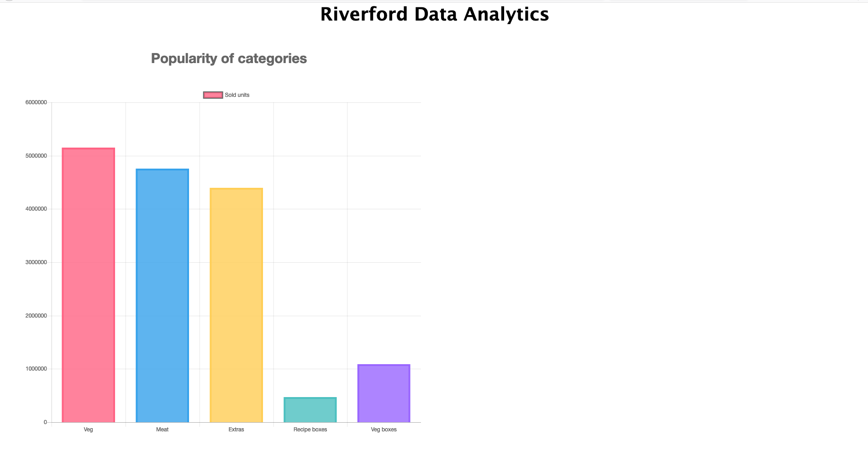Viewport: 868px width, 451px height.
Task: Click the purple Veg boxes bar
Action: point(384,393)
